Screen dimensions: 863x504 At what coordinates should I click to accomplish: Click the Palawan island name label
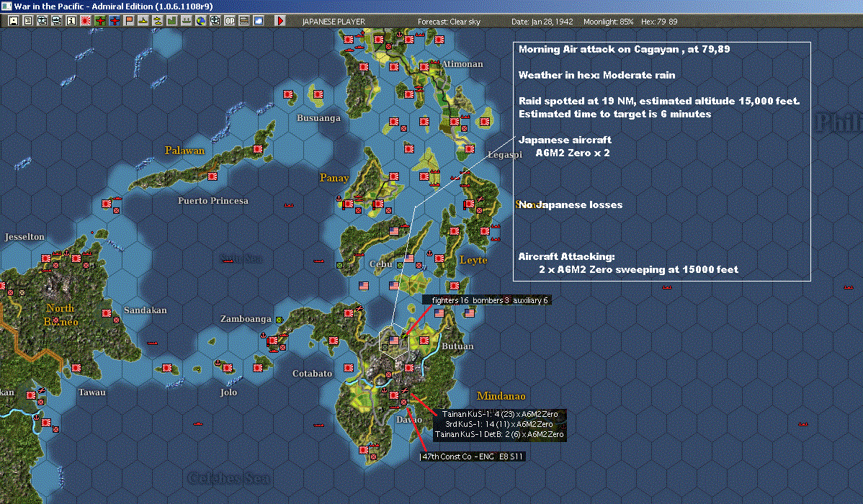(x=184, y=150)
